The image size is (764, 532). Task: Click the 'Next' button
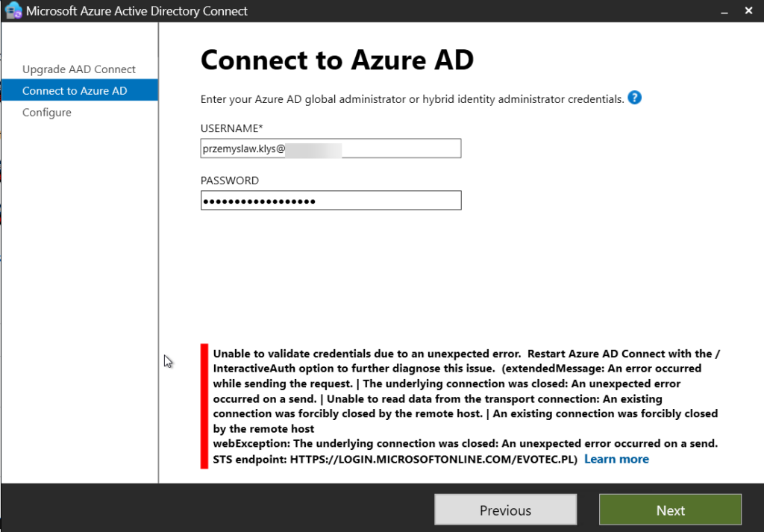coord(669,510)
